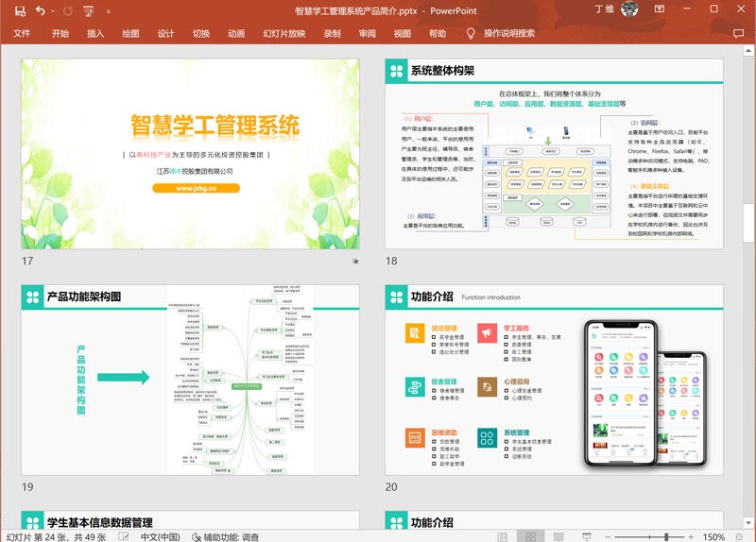Click the Save icon in the title bar
The height and width of the screenshot is (542, 756).
pyautogui.click(x=20, y=10)
